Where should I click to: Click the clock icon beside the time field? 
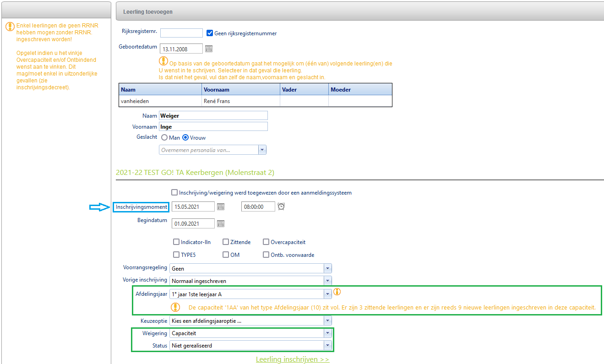point(281,207)
